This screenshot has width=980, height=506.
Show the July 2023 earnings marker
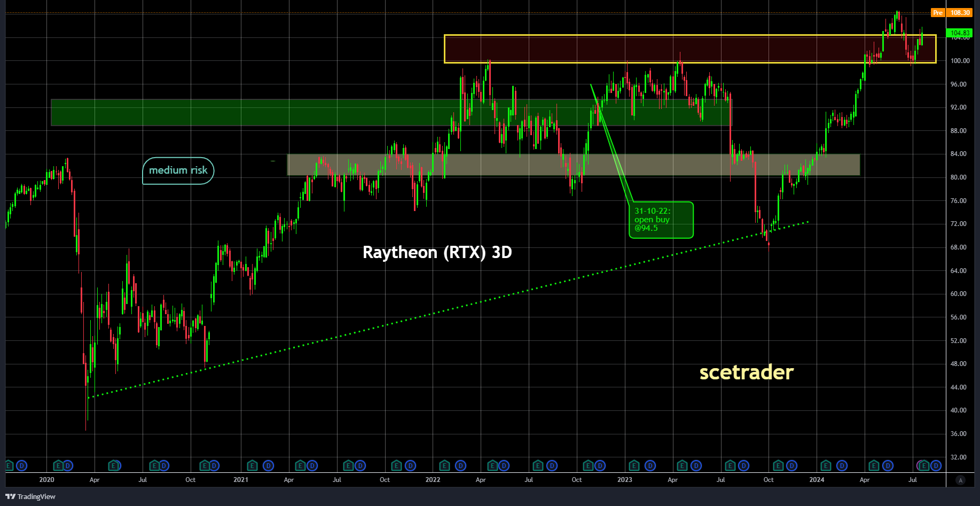(x=730, y=466)
